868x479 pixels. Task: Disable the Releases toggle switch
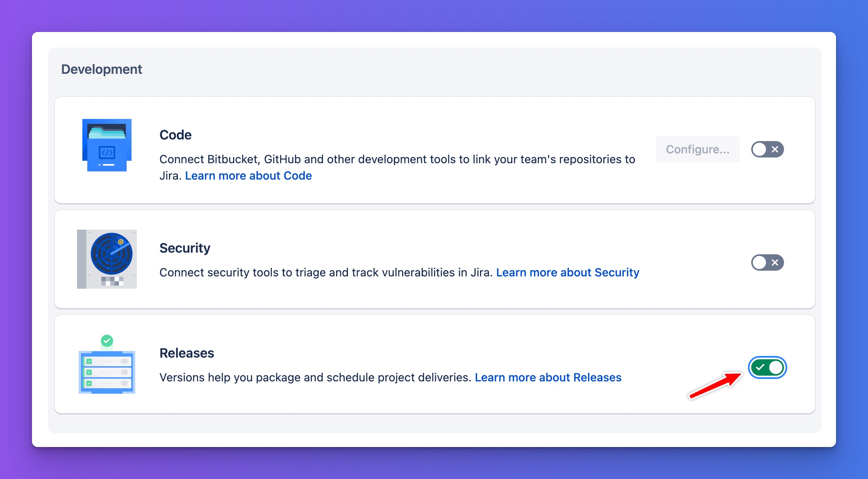(767, 367)
